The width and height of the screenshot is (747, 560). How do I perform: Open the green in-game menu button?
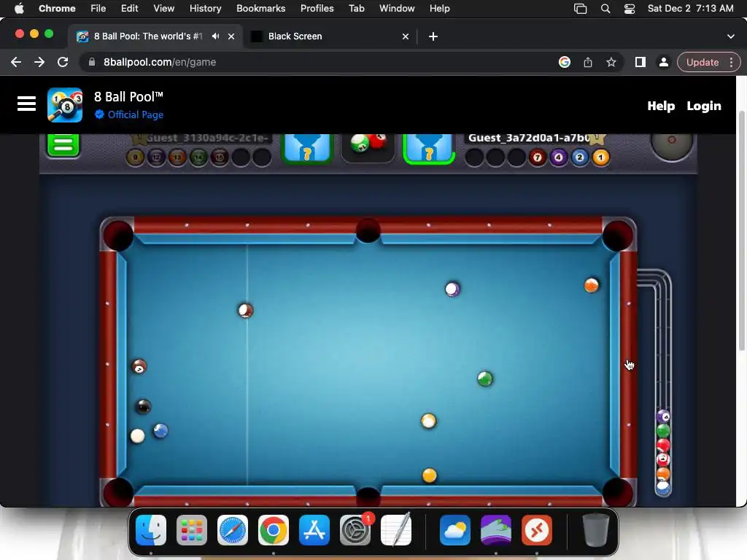(63, 145)
